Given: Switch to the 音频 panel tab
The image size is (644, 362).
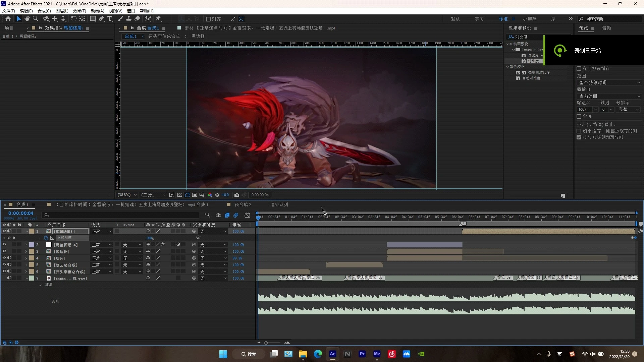Looking at the screenshot, I should [606, 28].
